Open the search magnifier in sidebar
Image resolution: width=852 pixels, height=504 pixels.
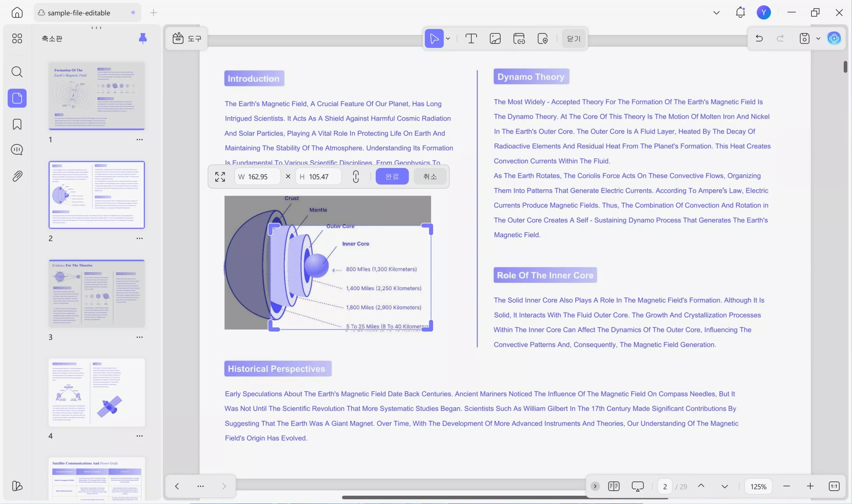(x=17, y=72)
